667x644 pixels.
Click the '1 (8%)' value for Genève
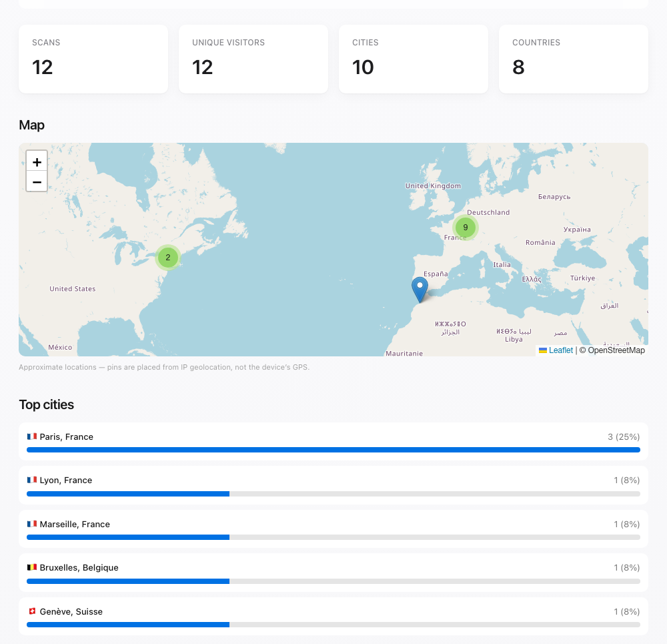[626, 612]
